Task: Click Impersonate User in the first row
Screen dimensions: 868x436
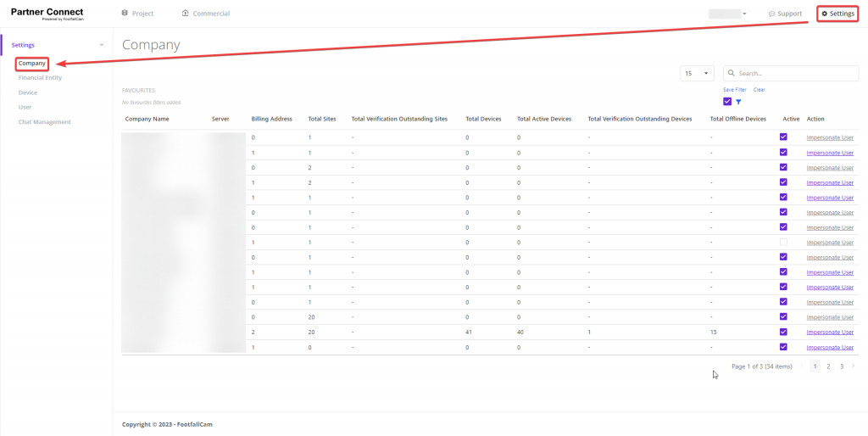Action: coord(829,137)
